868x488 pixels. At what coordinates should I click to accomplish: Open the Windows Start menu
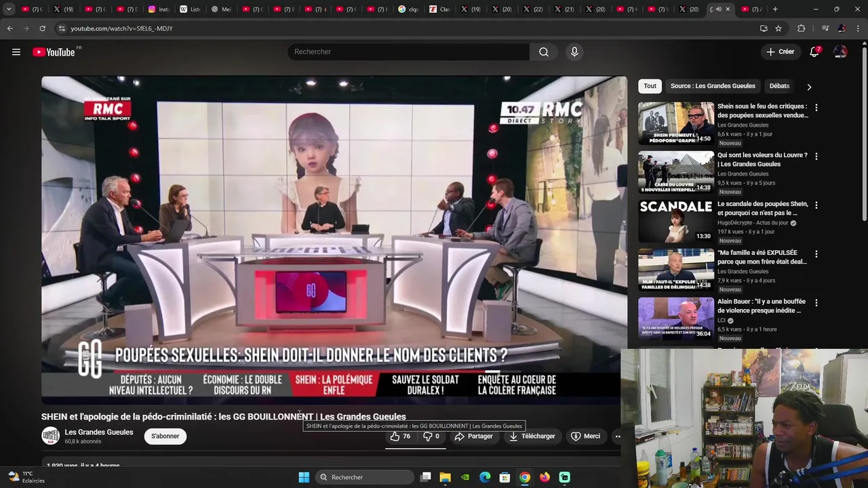pyautogui.click(x=304, y=477)
